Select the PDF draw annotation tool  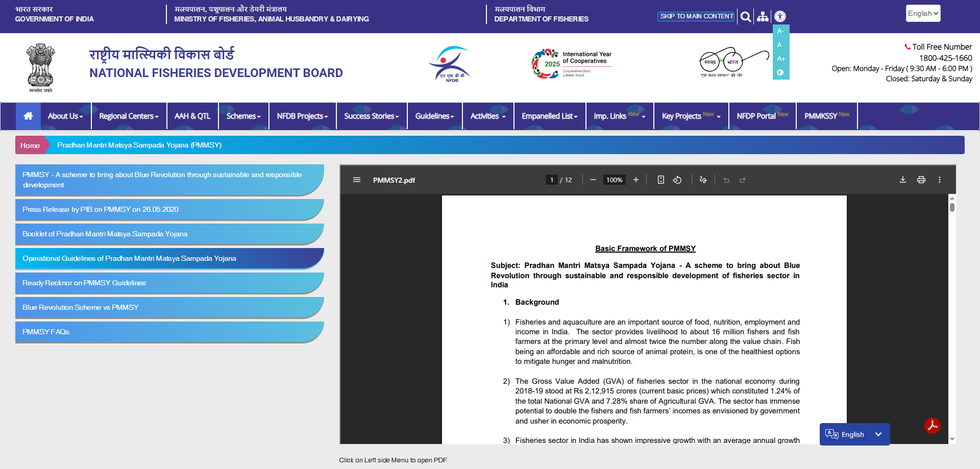click(703, 180)
